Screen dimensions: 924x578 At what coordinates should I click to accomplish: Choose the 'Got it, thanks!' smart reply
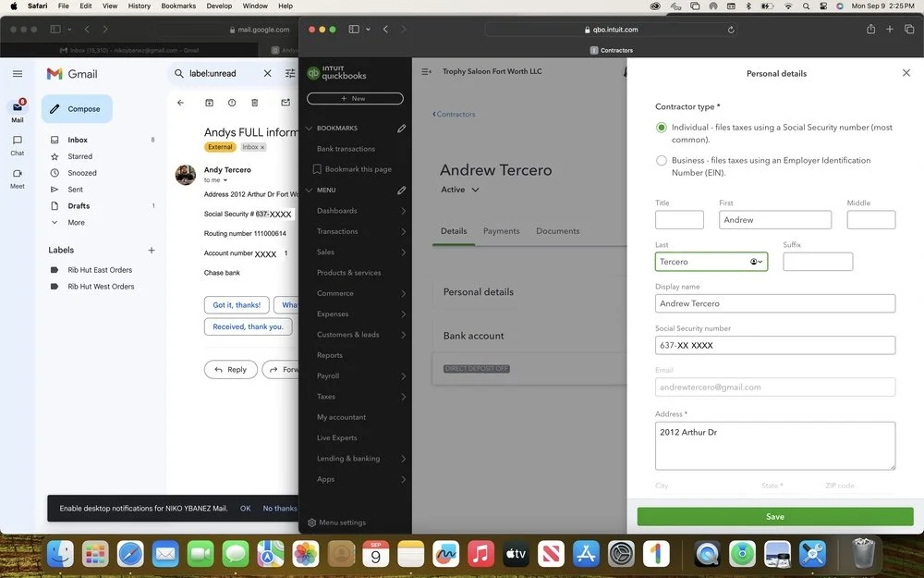click(x=237, y=305)
